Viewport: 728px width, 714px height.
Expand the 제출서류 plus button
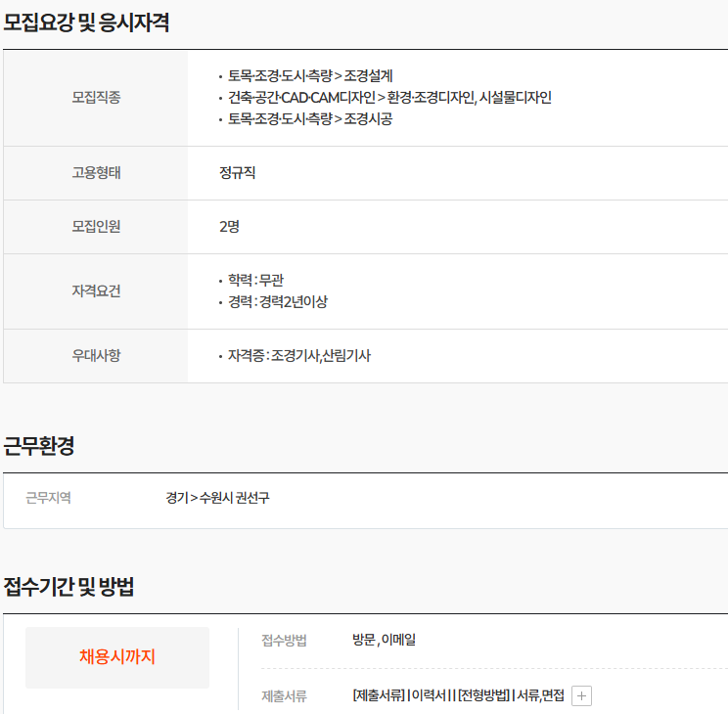581,695
